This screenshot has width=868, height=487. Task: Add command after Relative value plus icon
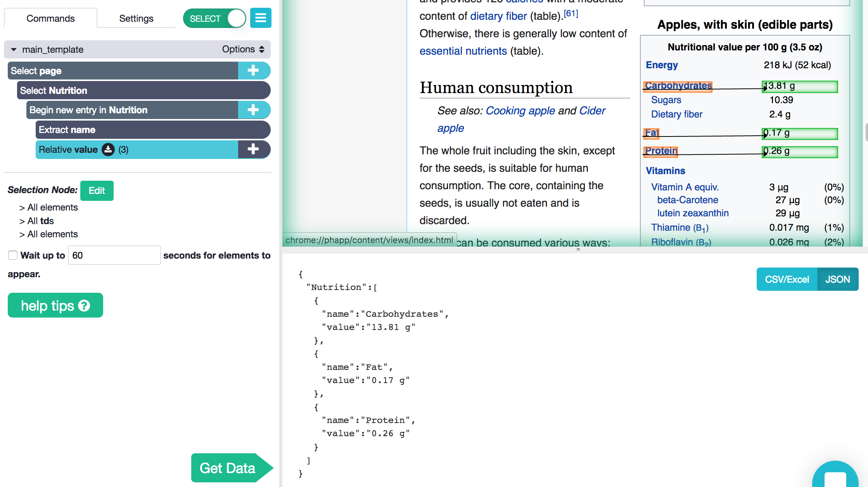(x=254, y=149)
